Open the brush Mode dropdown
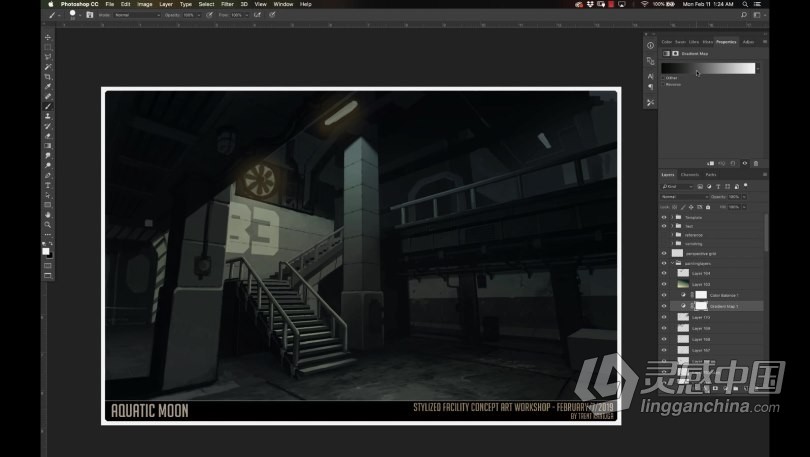The width and height of the screenshot is (810, 457). [137, 15]
